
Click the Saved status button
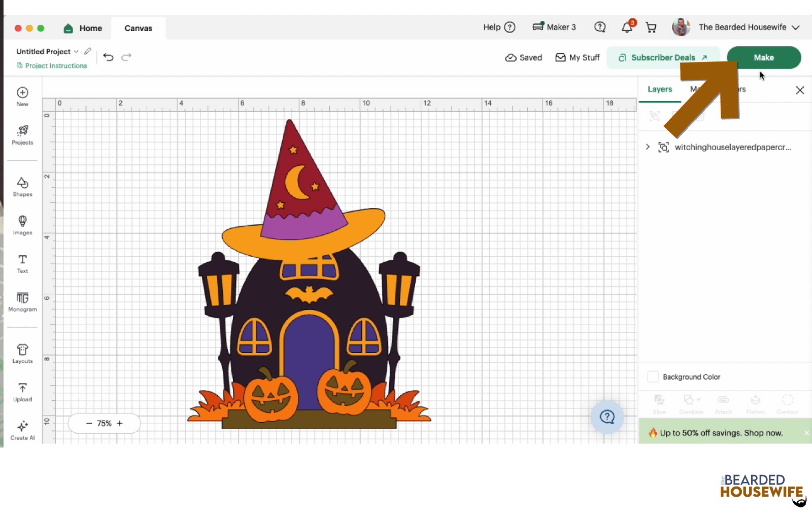click(524, 57)
